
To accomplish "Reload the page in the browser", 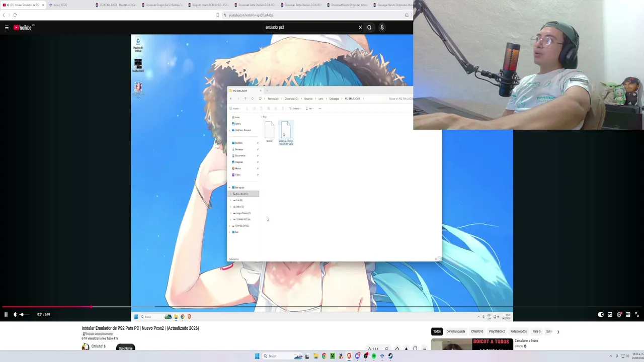I will [x=15, y=15].
